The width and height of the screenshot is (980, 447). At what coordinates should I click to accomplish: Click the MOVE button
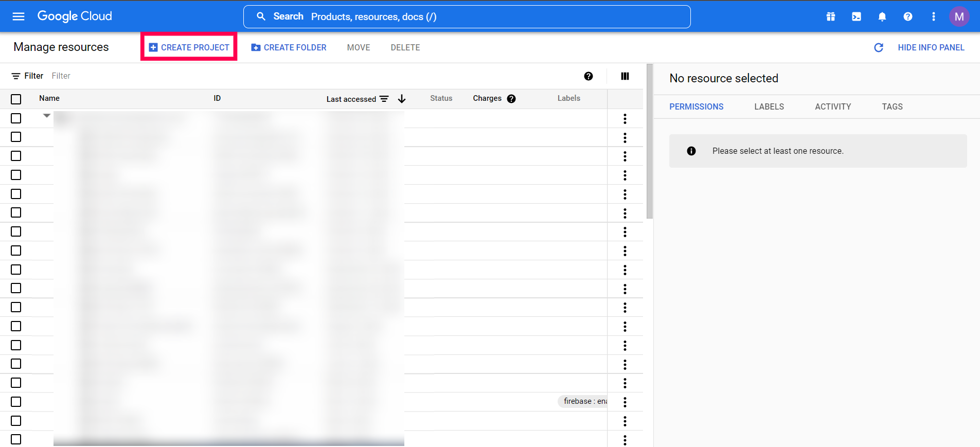tap(359, 47)
